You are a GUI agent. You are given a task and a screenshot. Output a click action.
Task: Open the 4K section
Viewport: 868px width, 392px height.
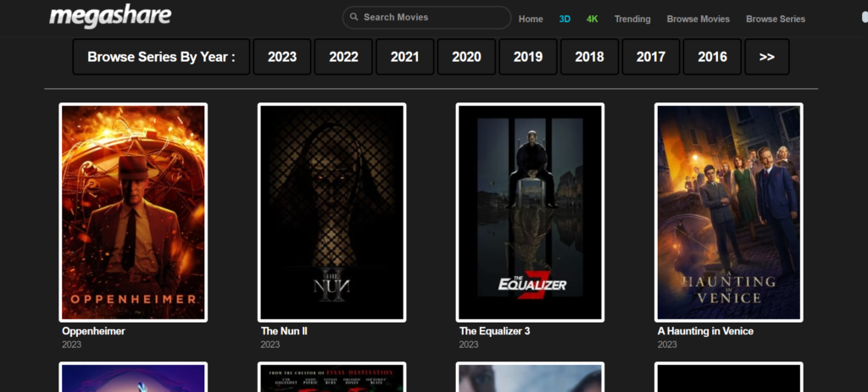click(x=593, y=19)
